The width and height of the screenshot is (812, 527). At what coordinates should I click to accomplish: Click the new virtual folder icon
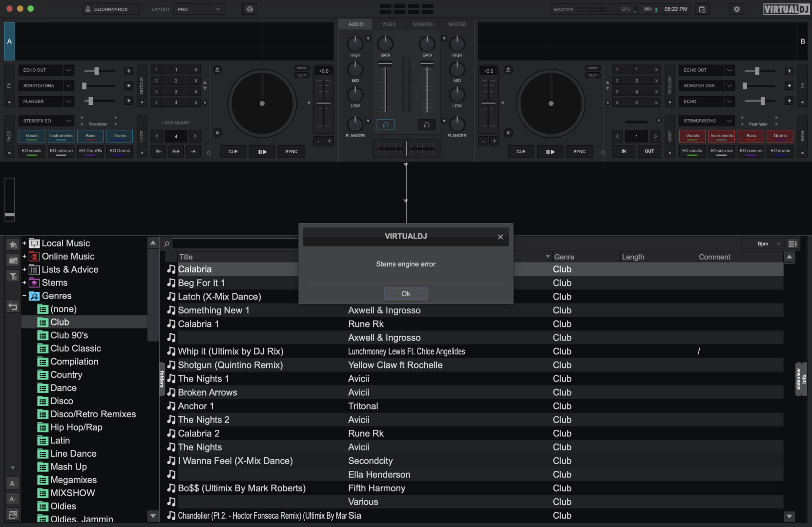[13, 260]
